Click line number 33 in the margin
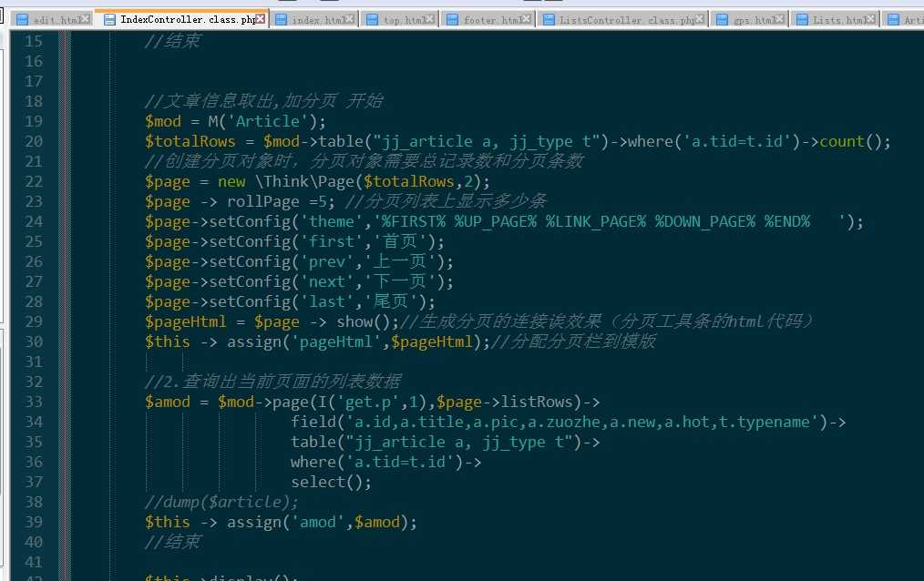This screenshot has width=924, height=581. pyautogui.click(x=34, y=402)
